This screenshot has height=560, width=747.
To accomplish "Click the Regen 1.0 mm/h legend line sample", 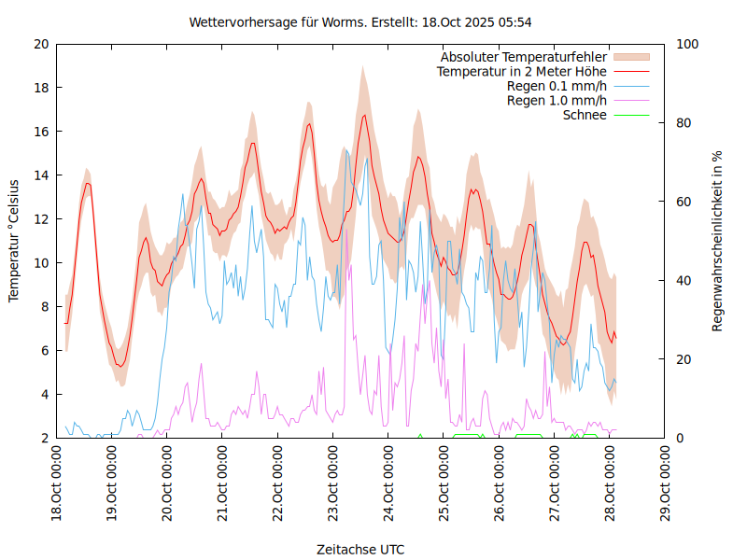I will [630, 101].
